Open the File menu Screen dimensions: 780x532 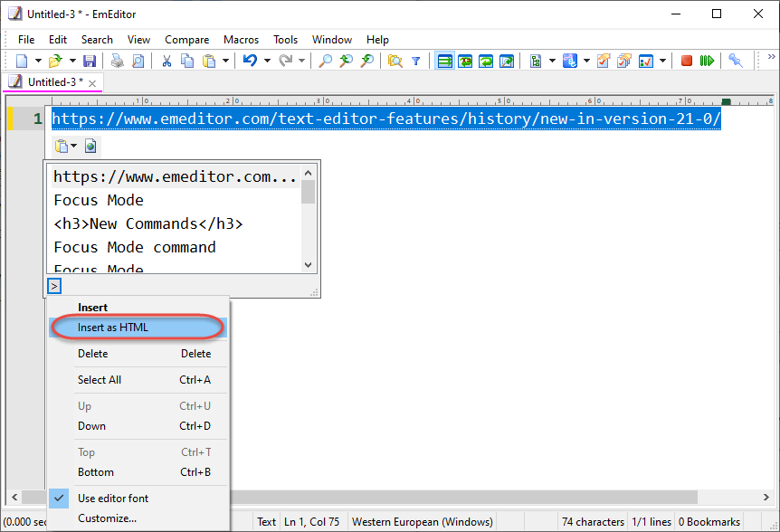[x=26, y=40]
